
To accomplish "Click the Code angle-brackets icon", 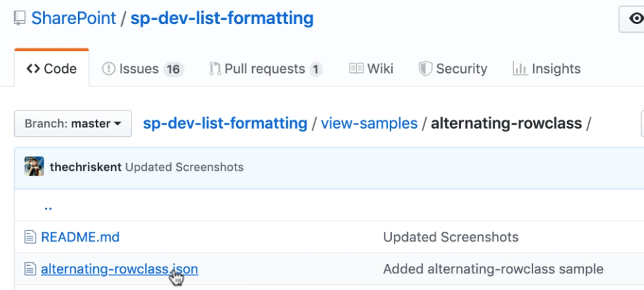I will click(x=34, y=68).
